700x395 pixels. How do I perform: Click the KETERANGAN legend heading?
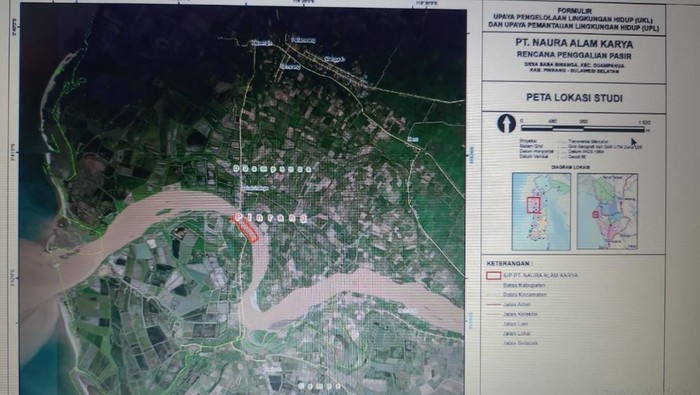(x=509, y=263)
